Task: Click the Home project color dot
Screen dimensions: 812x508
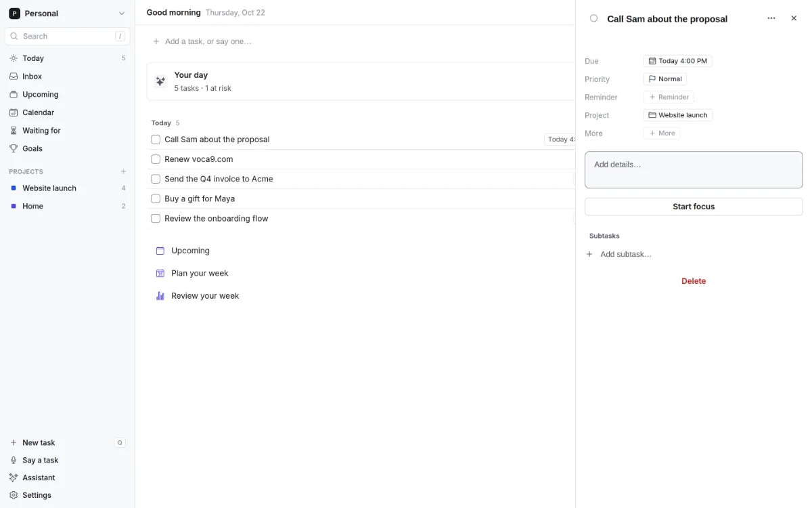Action: [x=14, y=206]
